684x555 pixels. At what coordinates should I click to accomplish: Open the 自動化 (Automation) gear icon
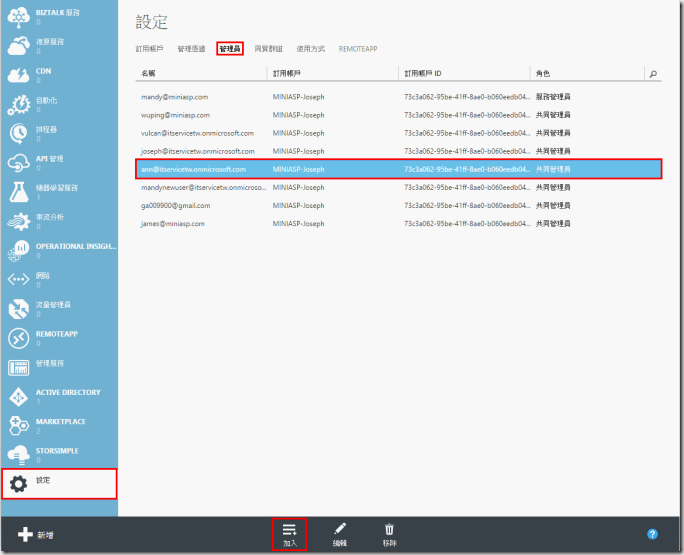(x=19, y=104)
